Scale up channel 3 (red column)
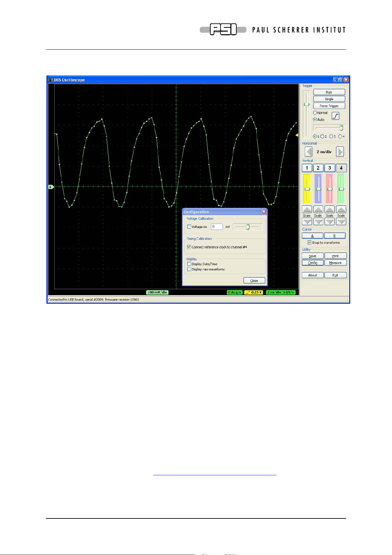 [x=329, y=209]
